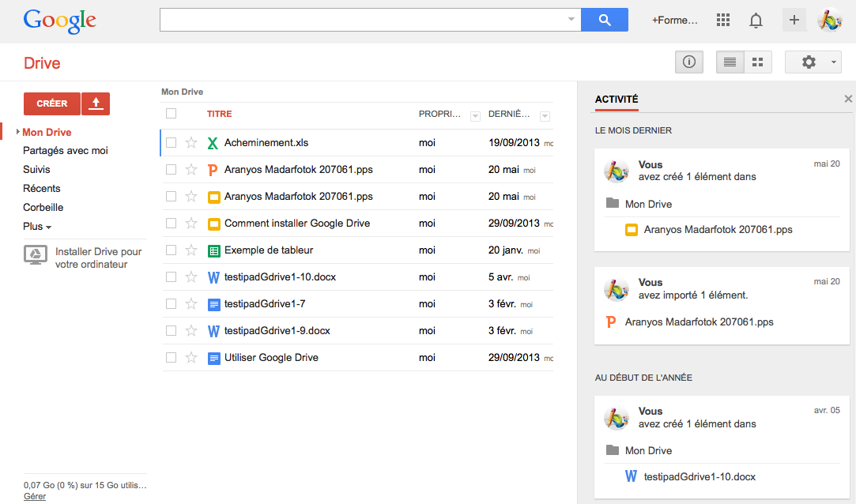Open the notifications bell
Image resolution: width=856 pixels, height=504 pixels.
pyautogui.click(x=756, y=21)
